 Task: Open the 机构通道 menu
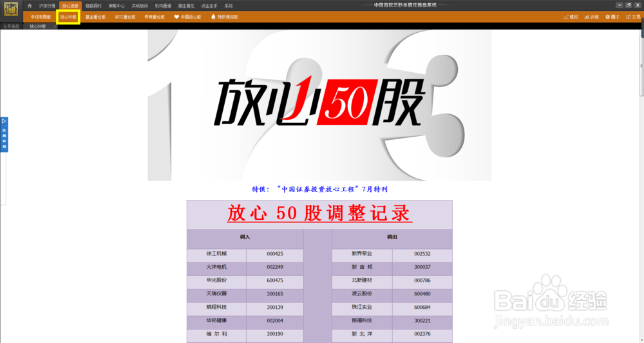click(x=163, y=6)
